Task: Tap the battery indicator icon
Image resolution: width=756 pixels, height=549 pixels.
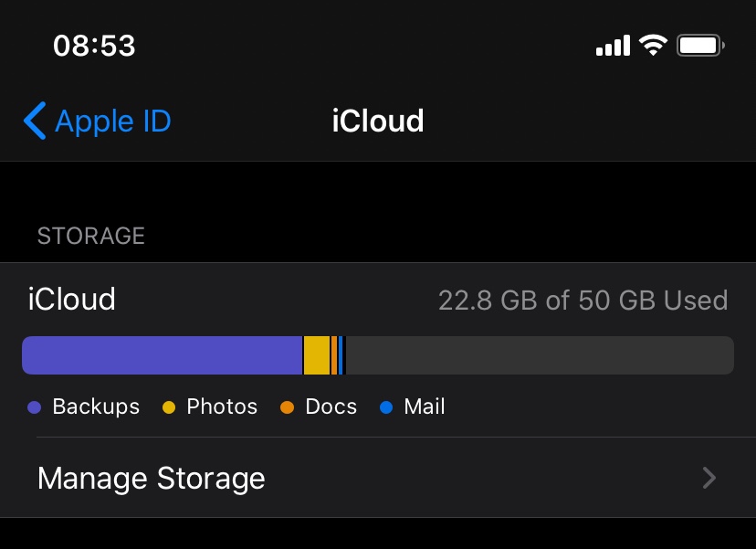Action: click(700, 45)
